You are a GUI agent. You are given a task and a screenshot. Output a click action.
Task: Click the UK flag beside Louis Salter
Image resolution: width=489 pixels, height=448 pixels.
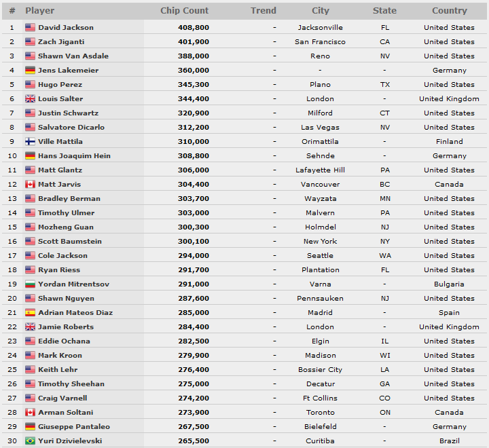30,99
